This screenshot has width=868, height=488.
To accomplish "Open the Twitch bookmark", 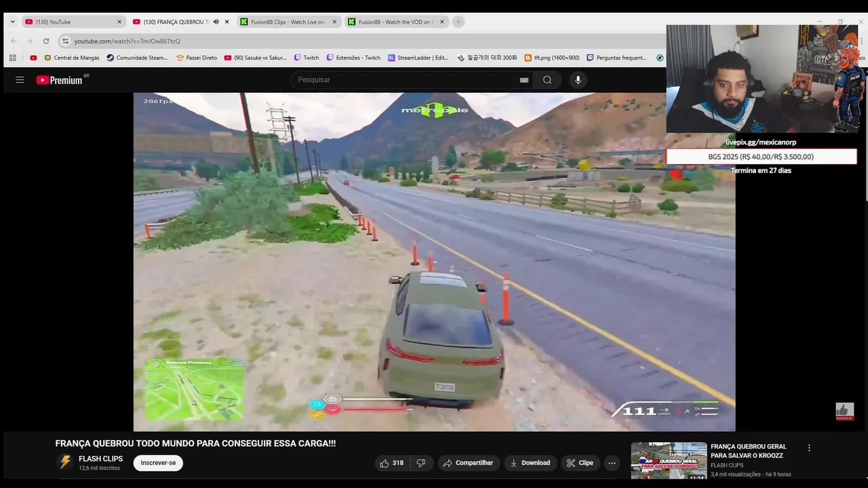I will pos(307,58).
